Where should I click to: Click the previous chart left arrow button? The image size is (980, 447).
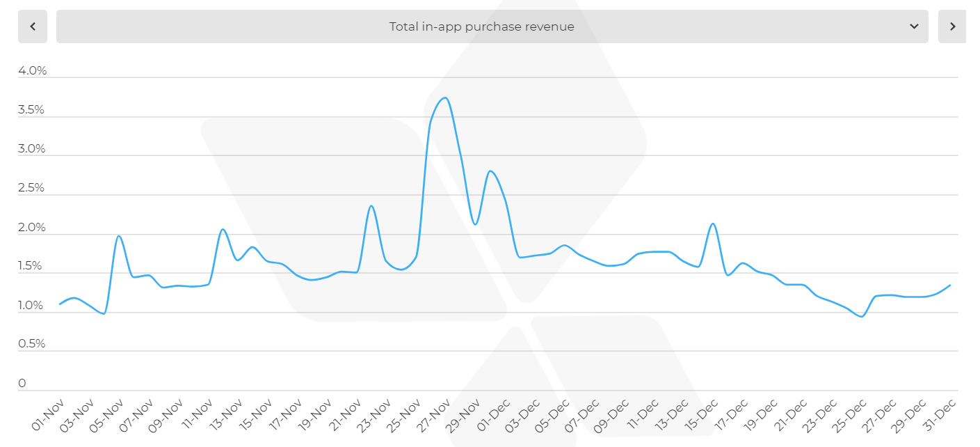(33, 26)
